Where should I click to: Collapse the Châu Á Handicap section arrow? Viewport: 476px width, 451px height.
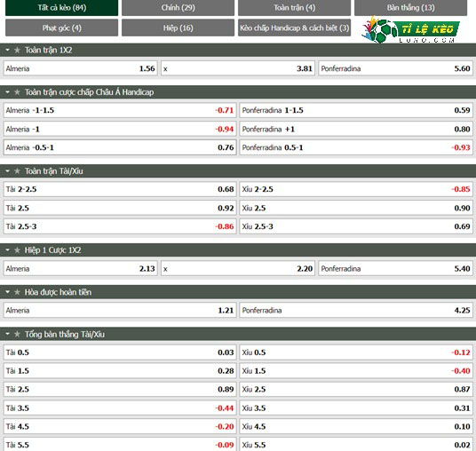tap(8, 92)
